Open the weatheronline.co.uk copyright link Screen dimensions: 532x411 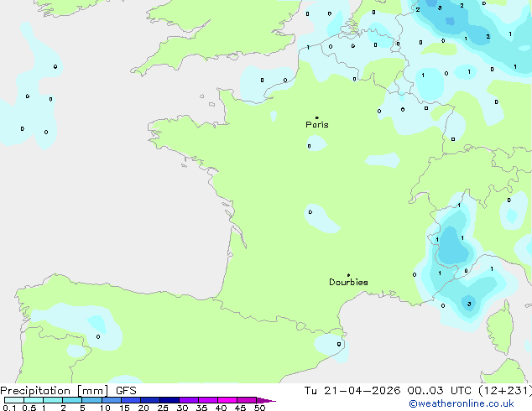(x=462, y=403)
